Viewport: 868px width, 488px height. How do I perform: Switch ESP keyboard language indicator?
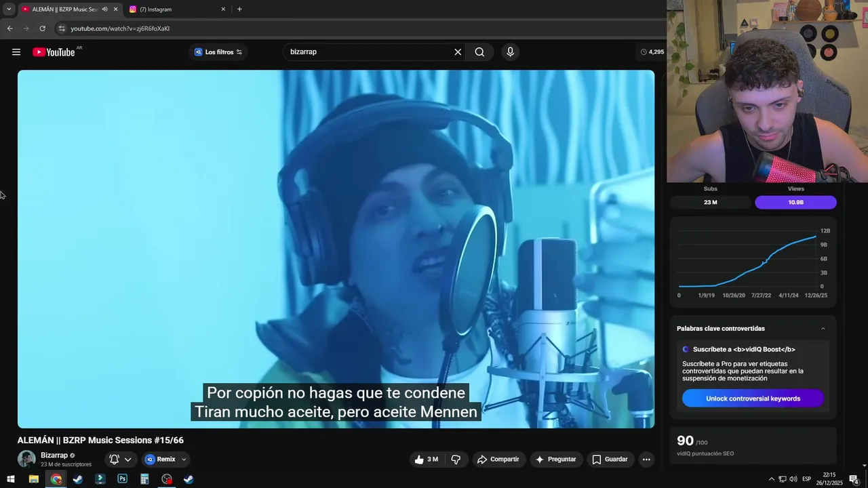[x=806, y=479]
